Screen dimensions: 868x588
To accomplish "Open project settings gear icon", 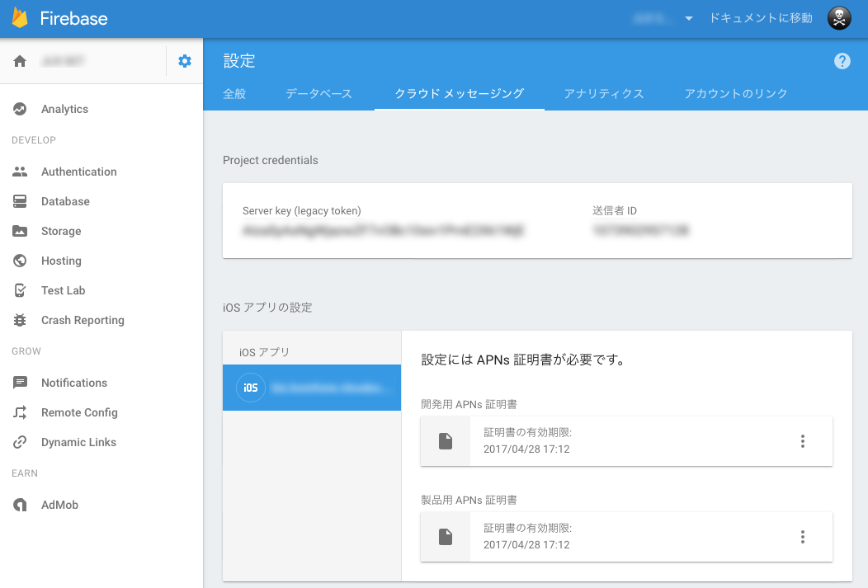I will point(185,61).
